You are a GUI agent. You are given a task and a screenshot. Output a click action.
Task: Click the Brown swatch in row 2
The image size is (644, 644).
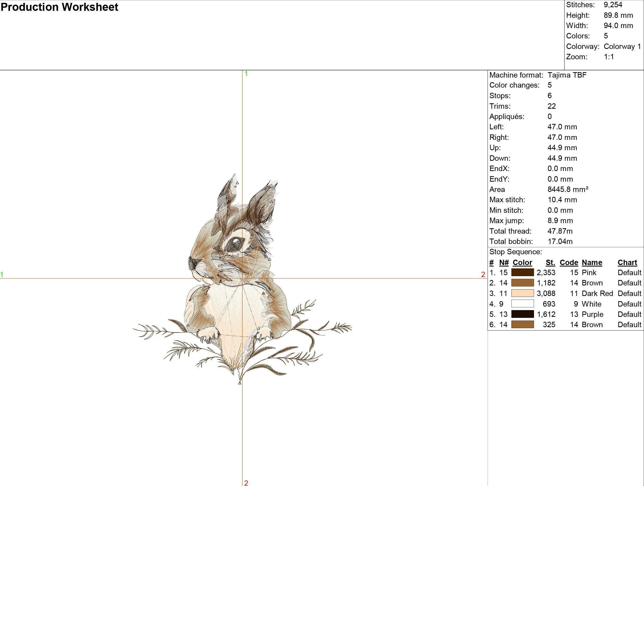(x=522, y=283)
